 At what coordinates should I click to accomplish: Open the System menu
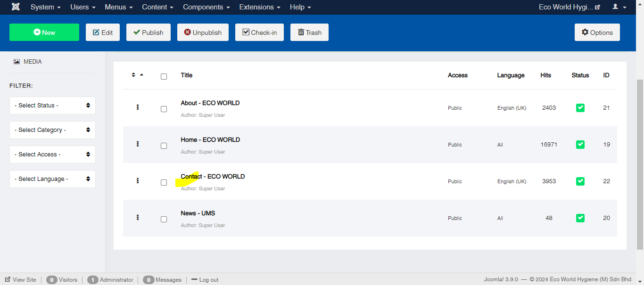tap(46, 7)
